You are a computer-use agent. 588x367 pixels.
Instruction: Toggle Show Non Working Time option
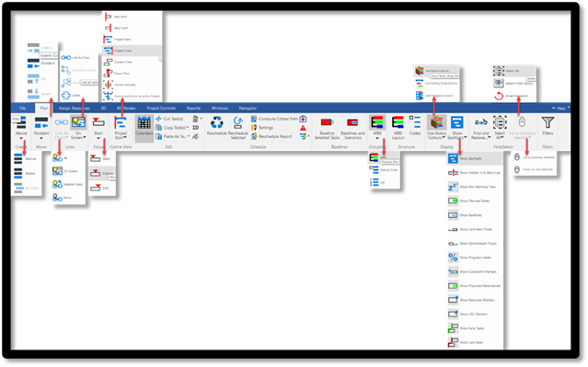[475, 187]
